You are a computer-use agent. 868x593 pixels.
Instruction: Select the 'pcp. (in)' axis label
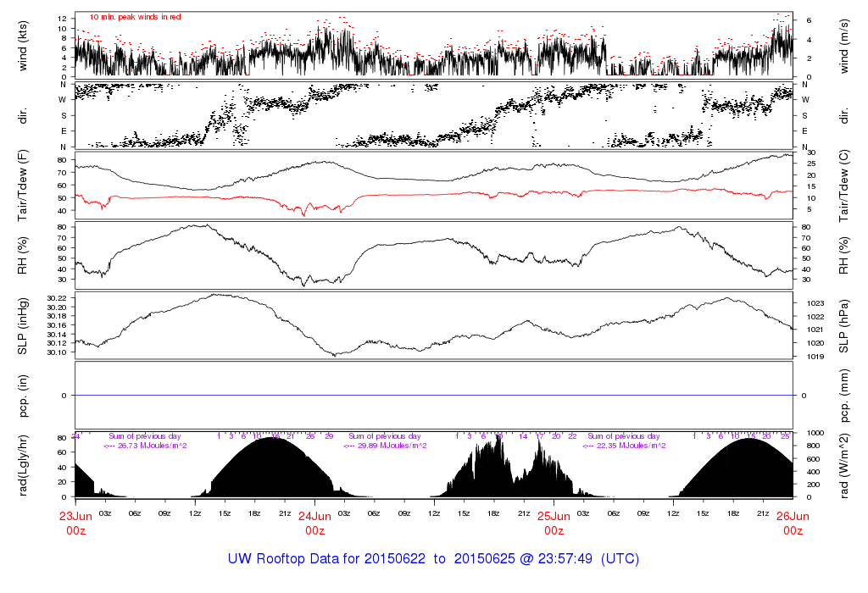pos(25,395)
